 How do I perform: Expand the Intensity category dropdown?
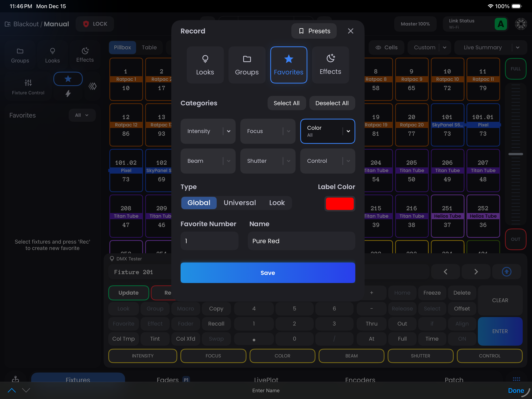click(x=228, y=131)
